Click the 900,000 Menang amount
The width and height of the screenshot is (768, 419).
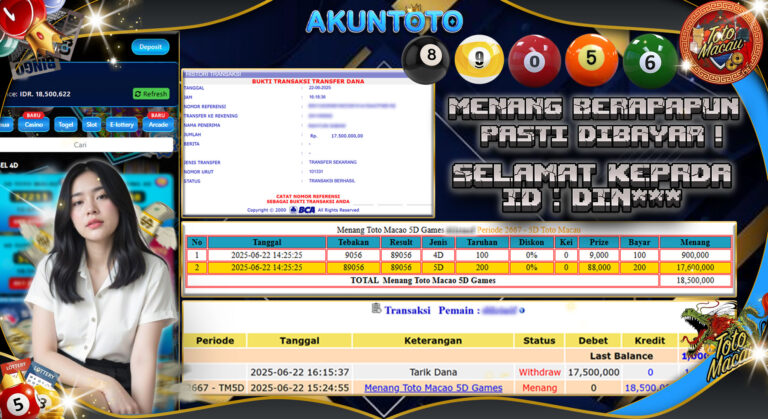point(695,255)
